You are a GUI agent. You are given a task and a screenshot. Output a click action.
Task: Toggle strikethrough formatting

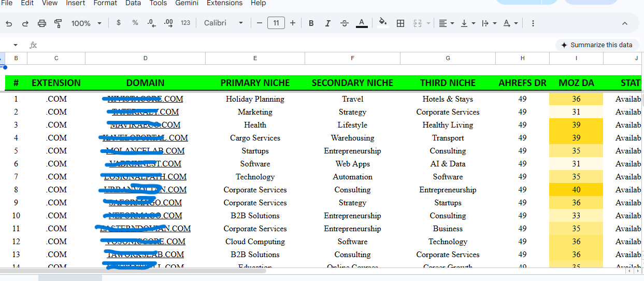(x=345, y=23)
